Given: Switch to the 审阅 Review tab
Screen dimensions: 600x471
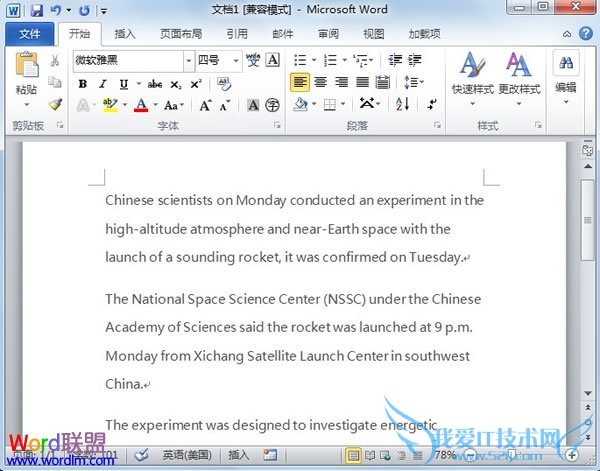Looking at the screenshot, I should click(x=328, y=34).
